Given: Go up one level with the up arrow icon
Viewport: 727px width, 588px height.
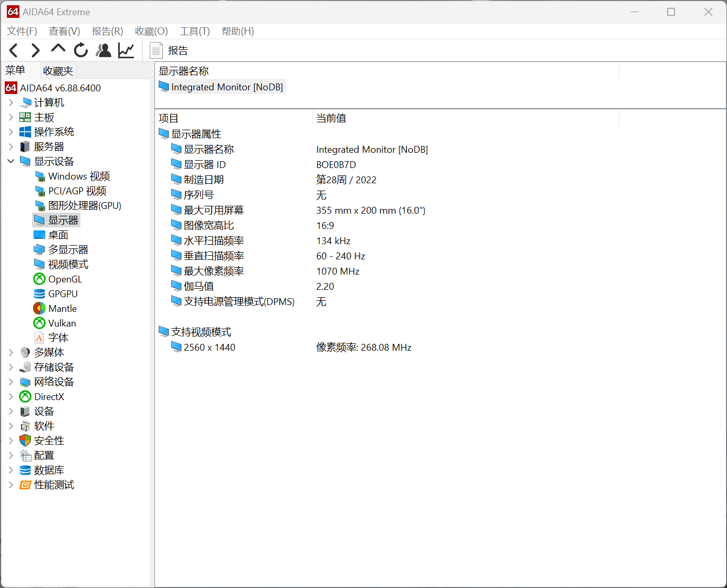Looking at the screenshot, I should tap(58, 49).
